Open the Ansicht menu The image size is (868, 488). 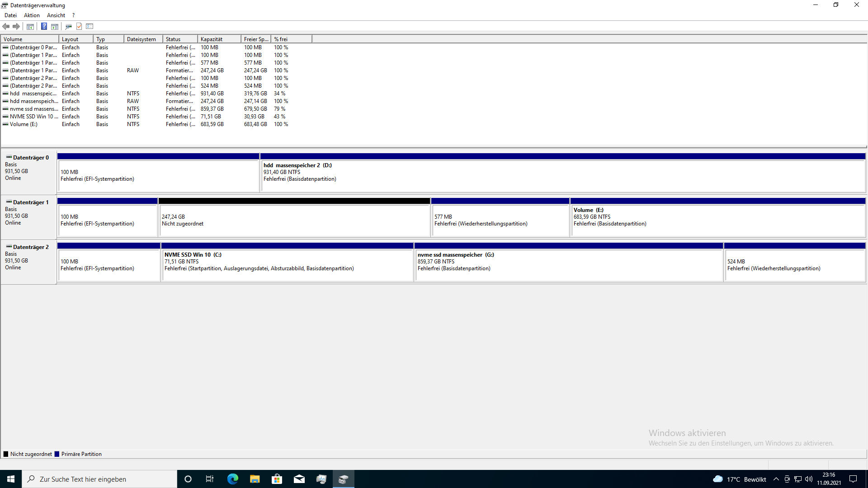56,15
